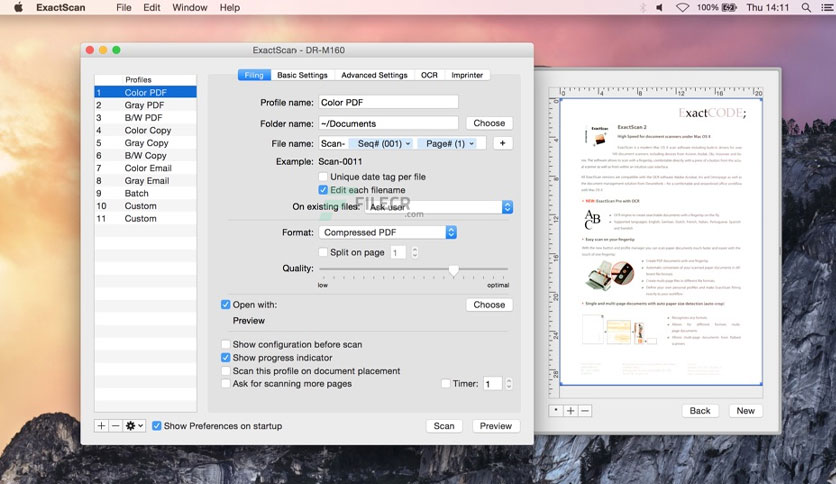Open the Page# (1) tag dropdown
This screenshot has height=484, width=836.
448,143
